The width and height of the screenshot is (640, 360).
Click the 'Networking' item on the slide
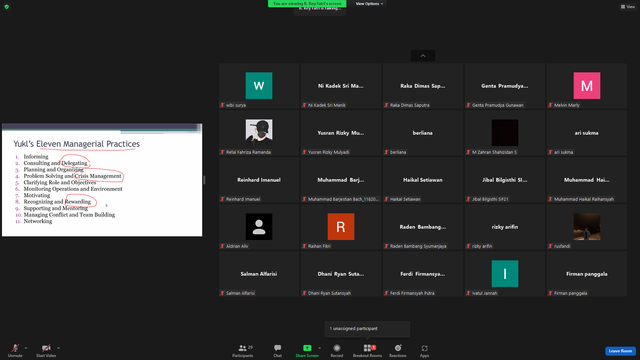point(38,221)
